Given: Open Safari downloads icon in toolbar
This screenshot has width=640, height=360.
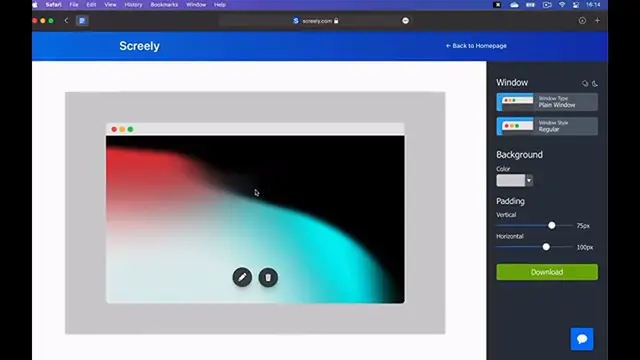Looking at the screenshot, I should pos(582,20).
